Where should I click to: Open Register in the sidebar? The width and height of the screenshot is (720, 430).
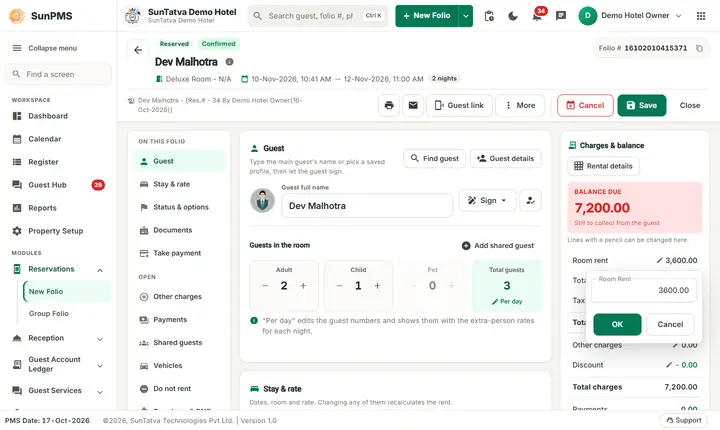58,162
